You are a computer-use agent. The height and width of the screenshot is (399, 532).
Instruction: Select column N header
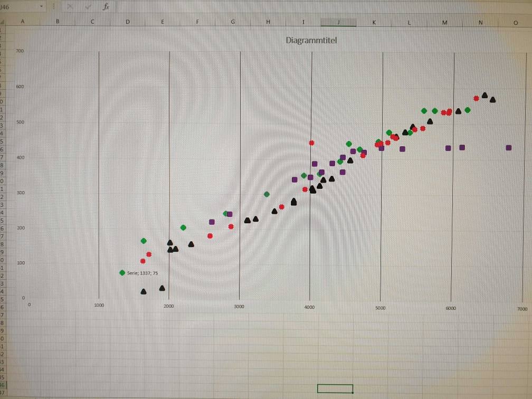pyautogui.click(x=480, y=22)
